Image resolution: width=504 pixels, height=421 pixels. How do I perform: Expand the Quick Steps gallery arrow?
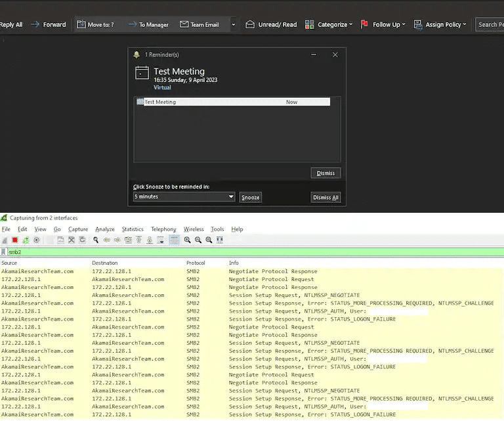[234, 24]
